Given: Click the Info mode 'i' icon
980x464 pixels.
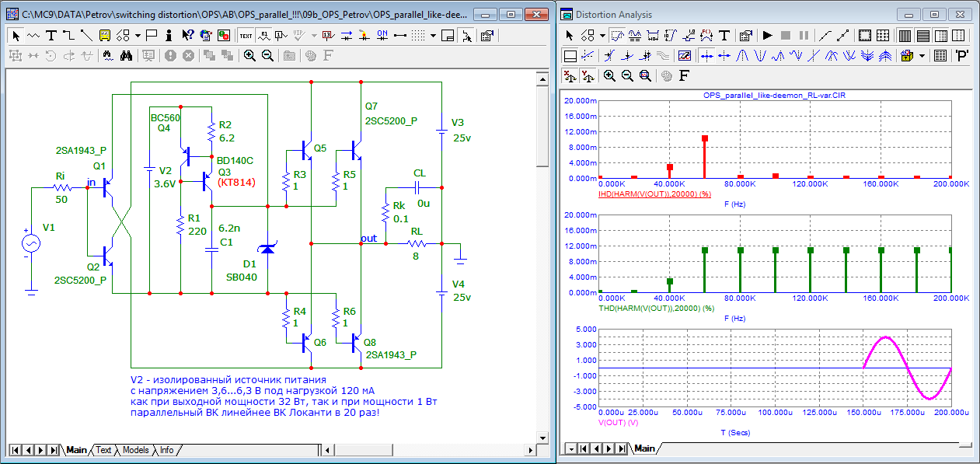Looking at the screenshot, I should (x=170, y=35).
